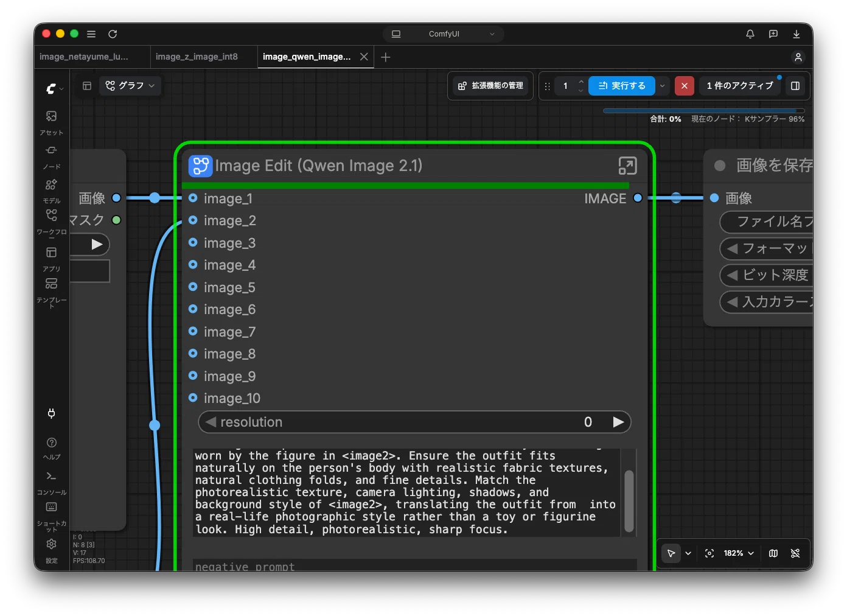
Task: Toggle the minimap icon in canvas toolbar
Action: [773, 553]
